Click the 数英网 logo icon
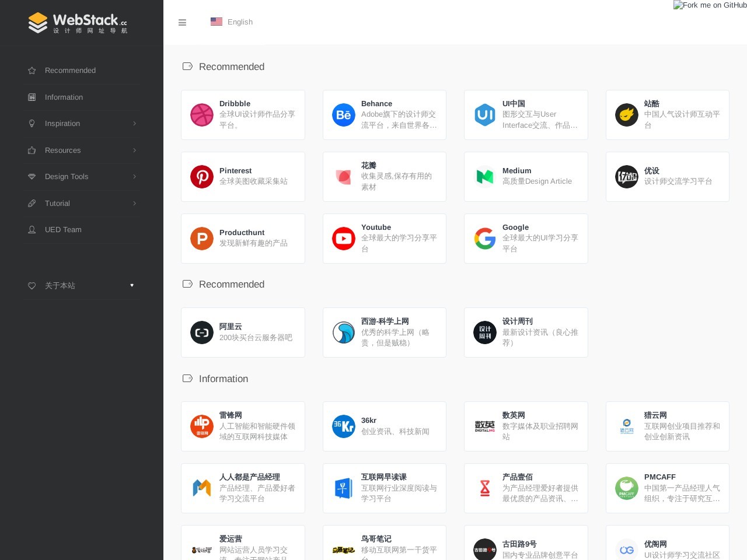Viewport: 747px width, 560px height. click(485, 426)
